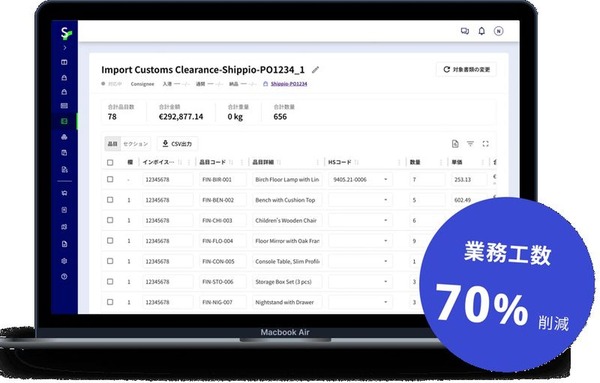Open HS code dropdown showing 9405.21-0006
600x383 pixels.
[x=360, y=179]
